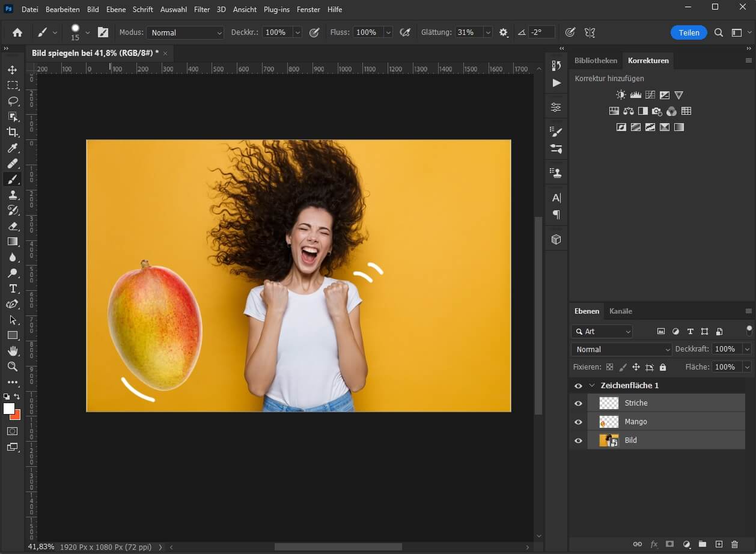Select the Crop tool
Screen dimensions: 756x554
[x=13, y=133]
